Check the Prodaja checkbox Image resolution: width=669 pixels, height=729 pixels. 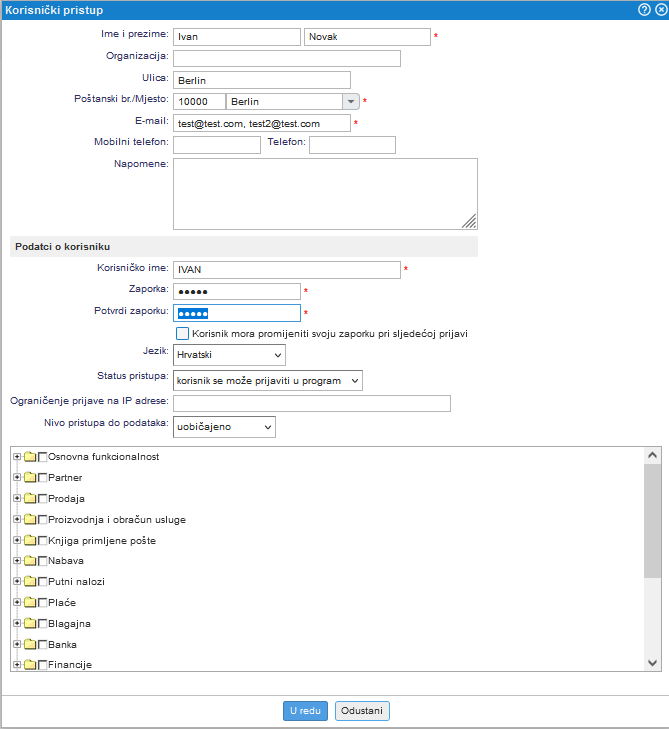[x=42, y=499]
